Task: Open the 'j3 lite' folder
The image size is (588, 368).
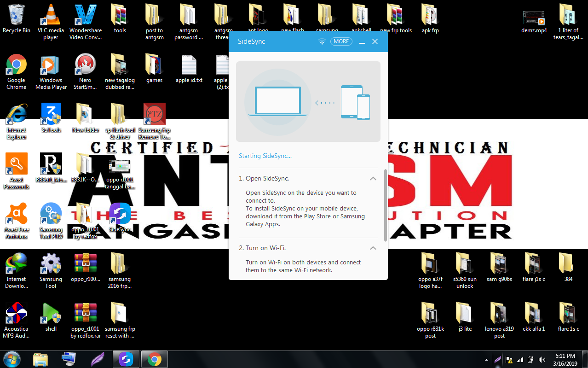Action: pyautogui.click(x=465, y=317)
